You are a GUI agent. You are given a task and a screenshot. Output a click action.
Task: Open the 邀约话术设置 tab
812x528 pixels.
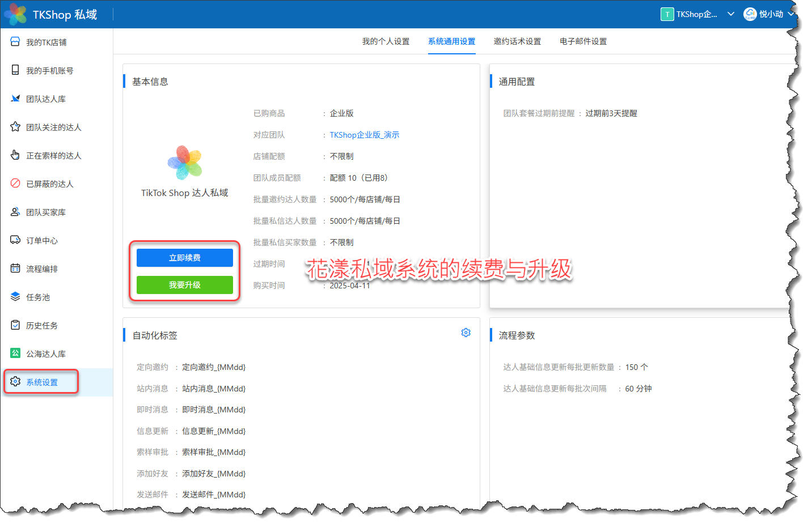(x=517, y=41)
